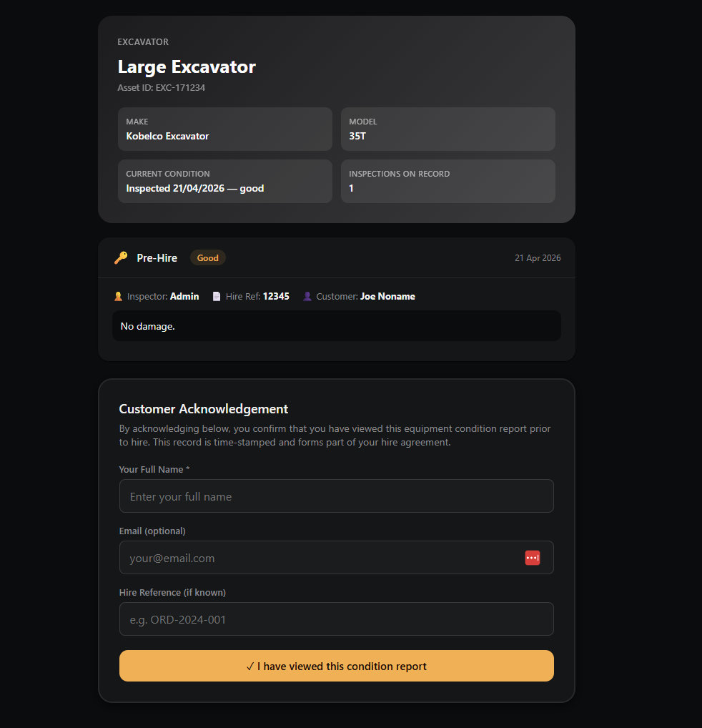Image resolution: width=702 pixels, height=728 pixels.
Task: Click the purple Customer person icon
Action: [x=307, y=296]
